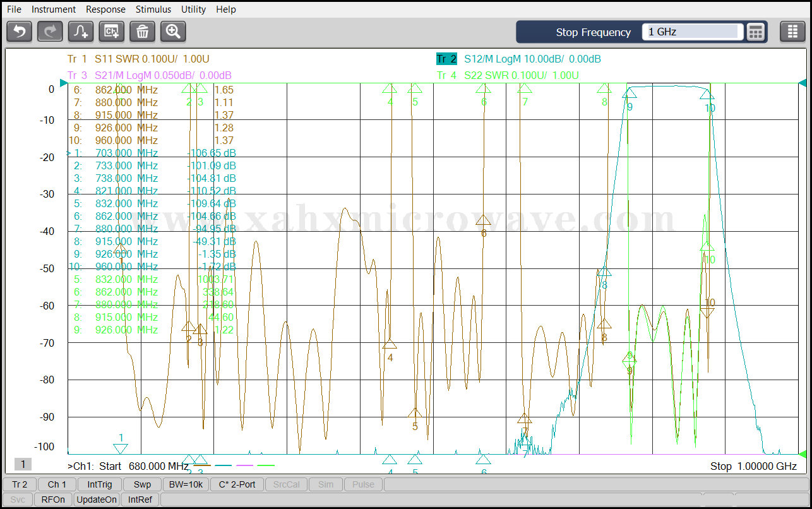This screenshot has width=812, height=509.
Task: Click the Svc status button
Action: pos(18,500)
